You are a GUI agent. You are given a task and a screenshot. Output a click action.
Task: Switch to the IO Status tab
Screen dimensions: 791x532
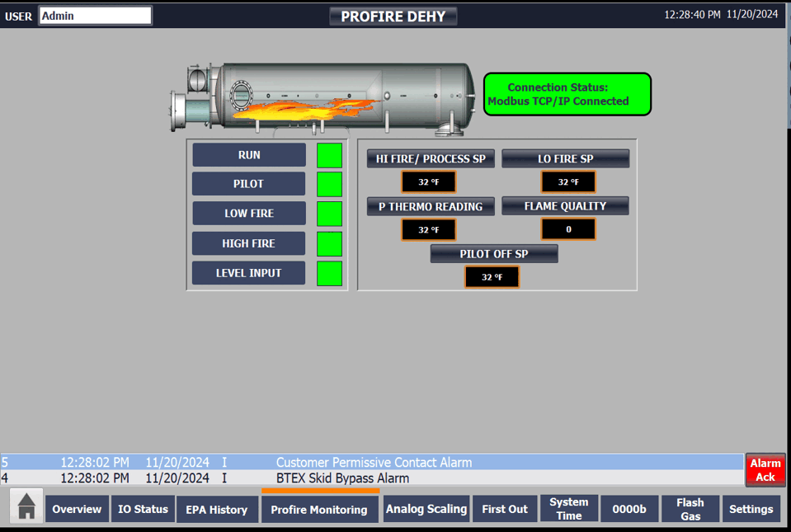(142, 509)
